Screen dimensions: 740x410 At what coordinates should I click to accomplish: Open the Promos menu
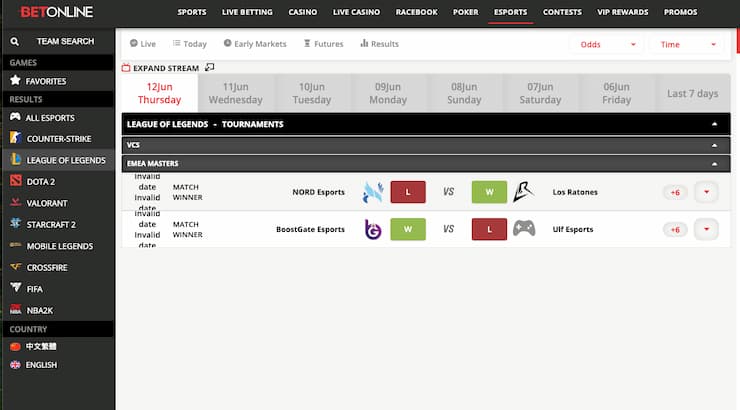tap(680, 12)
